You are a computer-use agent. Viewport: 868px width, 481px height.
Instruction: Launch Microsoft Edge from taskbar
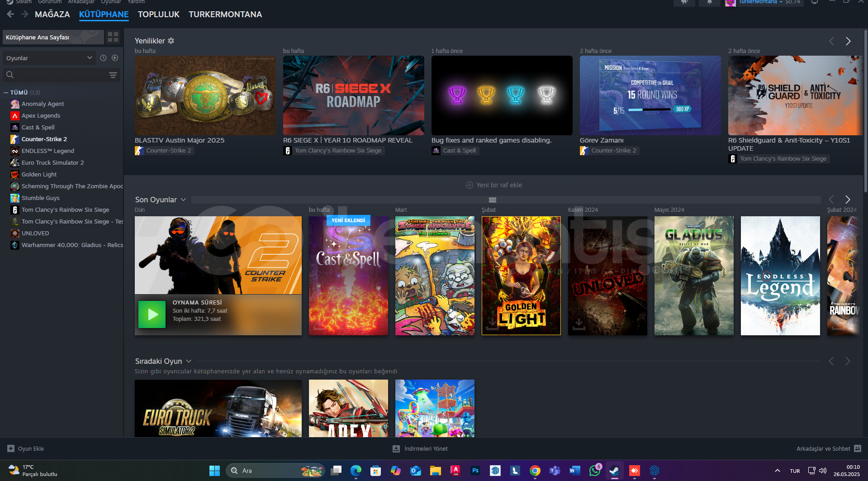(x=356, y=471)
